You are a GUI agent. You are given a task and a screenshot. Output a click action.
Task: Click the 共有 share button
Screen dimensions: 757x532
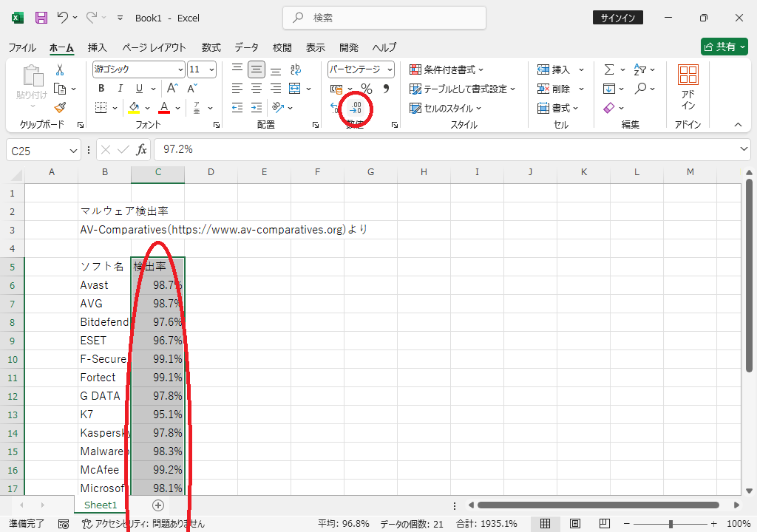pyautogui.click(x=724, y=47)
